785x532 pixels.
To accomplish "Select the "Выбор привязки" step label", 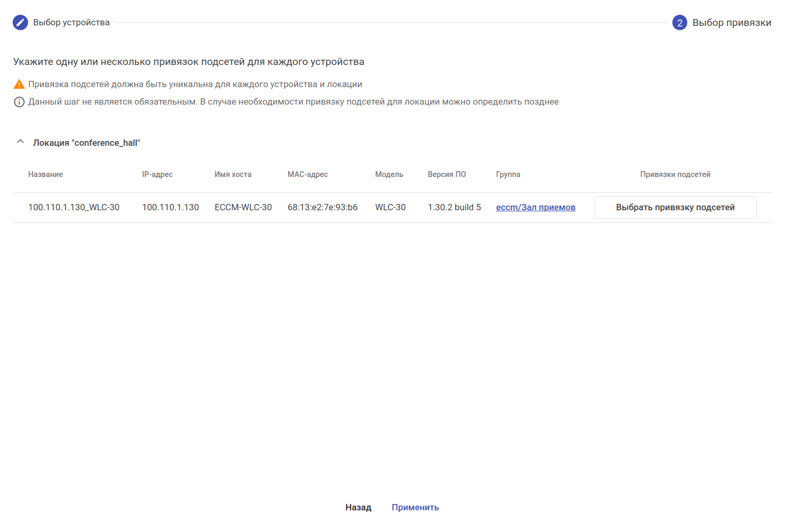I will [732, 23].
